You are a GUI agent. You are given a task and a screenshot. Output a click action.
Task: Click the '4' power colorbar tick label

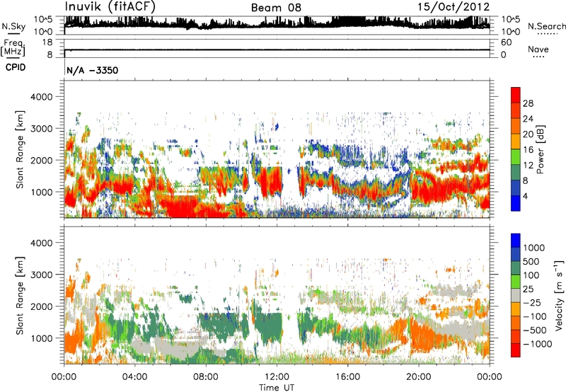(525, 197)
